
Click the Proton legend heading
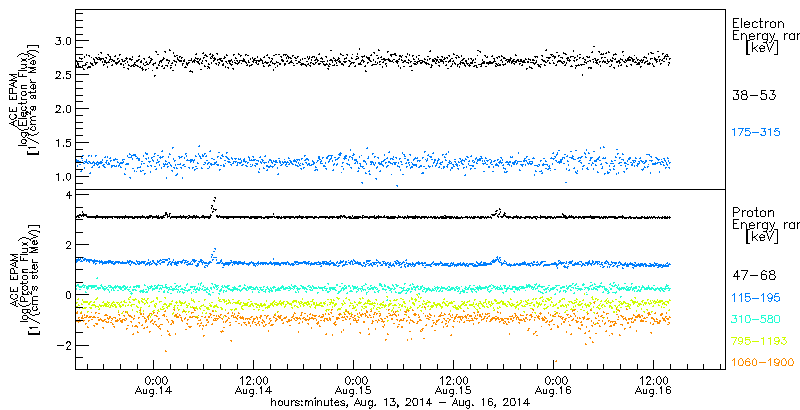point(753,213)
